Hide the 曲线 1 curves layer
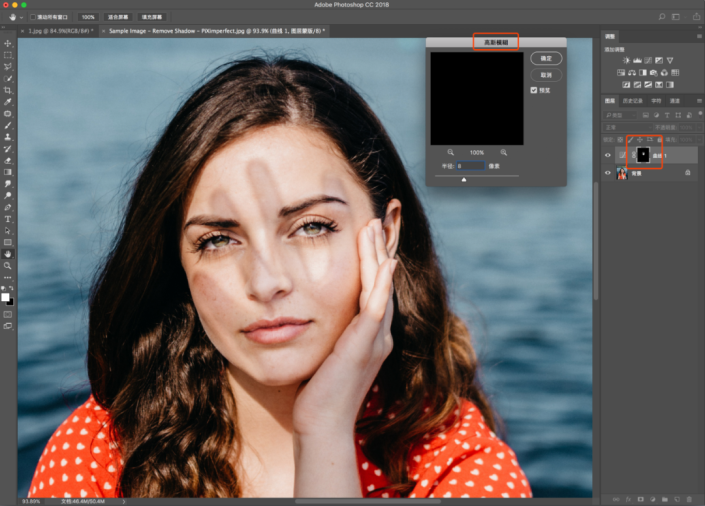The width and height of the screenshot is (705, 506). tap(607, 156)
